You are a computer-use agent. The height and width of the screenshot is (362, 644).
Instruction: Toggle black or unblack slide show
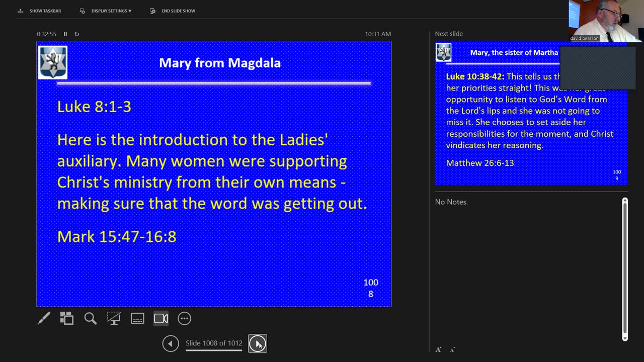pyautogui.click(x=114, y=318)
